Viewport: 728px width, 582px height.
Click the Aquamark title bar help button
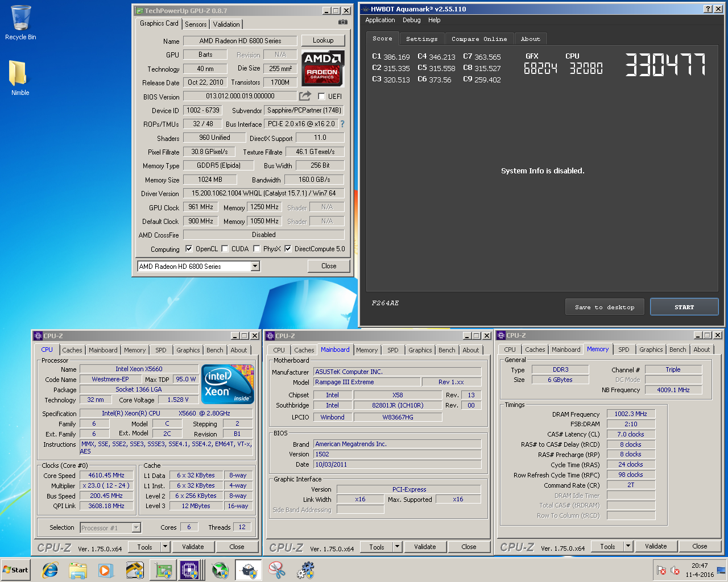[x=708, y=9]
